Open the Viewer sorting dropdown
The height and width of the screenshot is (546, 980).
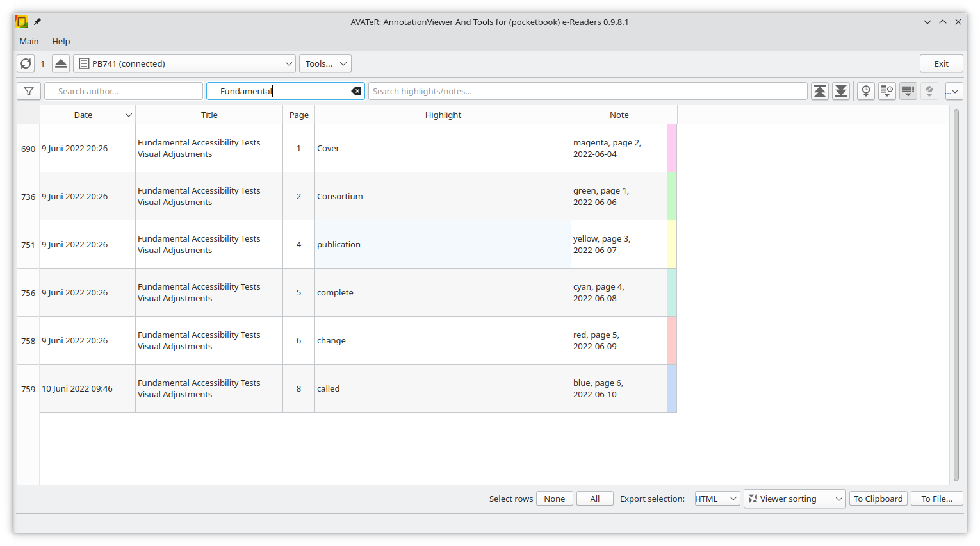[795, 499]
